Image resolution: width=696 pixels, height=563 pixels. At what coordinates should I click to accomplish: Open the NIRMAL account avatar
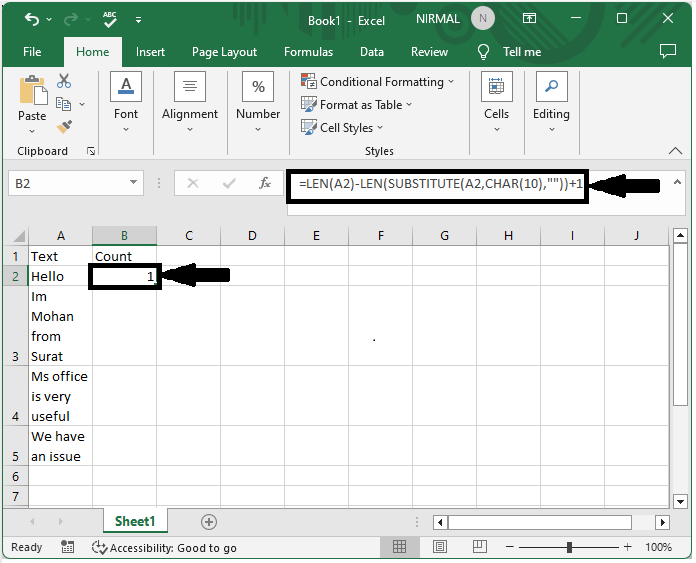pyautogui.click(x=482, y=19)
